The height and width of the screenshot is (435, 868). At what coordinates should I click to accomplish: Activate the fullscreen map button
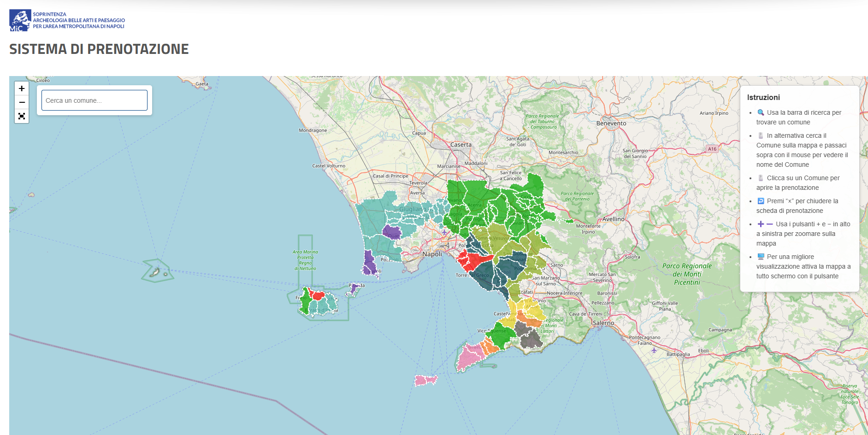click(22, 116)
